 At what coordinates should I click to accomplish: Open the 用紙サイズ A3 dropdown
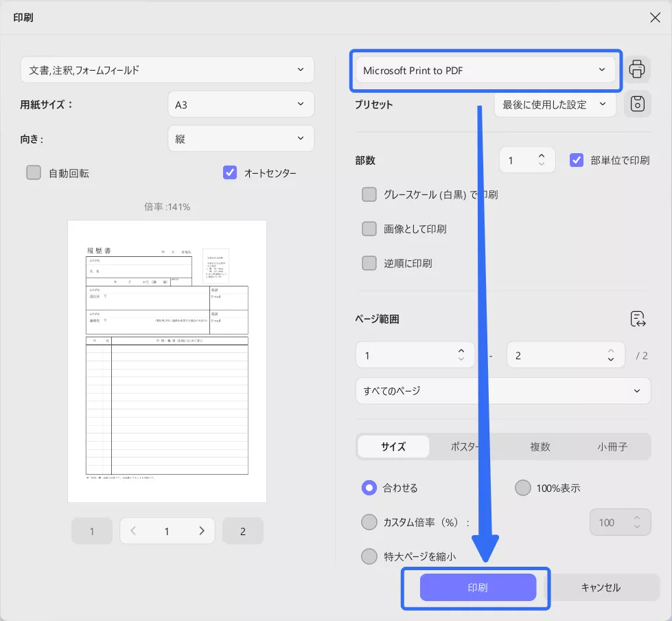click(x=241, y=104)
